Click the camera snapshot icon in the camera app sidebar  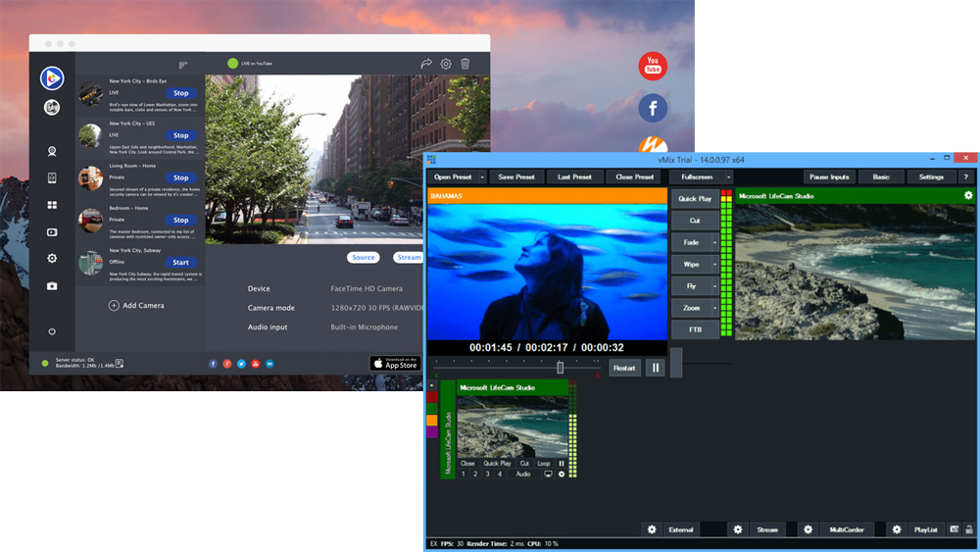tap(52, 285)
